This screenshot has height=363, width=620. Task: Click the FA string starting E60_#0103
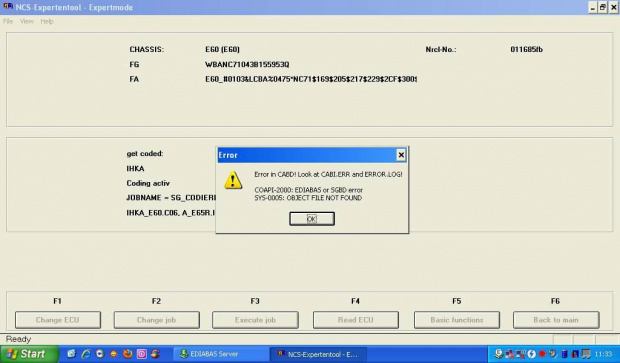311,79
